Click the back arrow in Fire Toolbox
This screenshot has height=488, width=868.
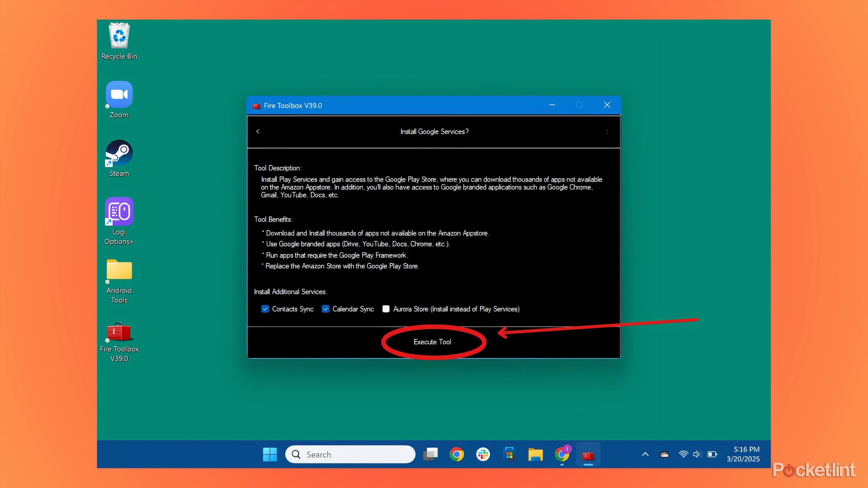point(258,131)
